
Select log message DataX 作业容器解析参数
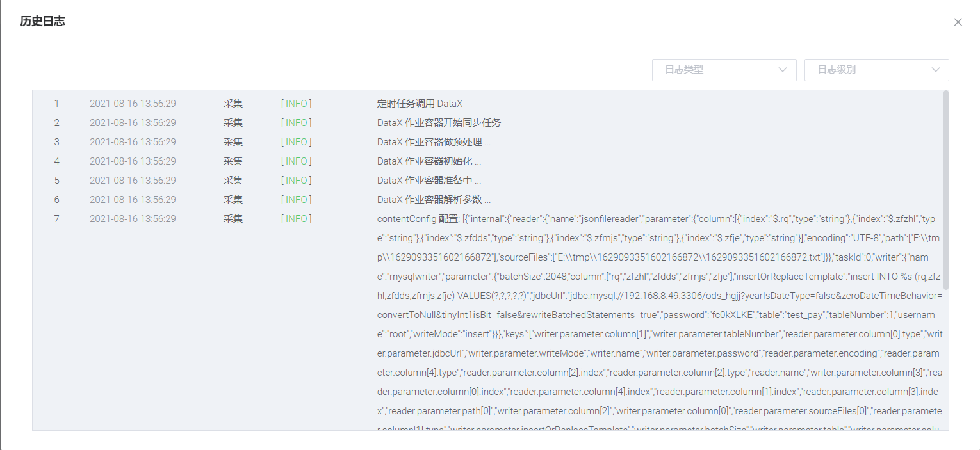(434, 199)
